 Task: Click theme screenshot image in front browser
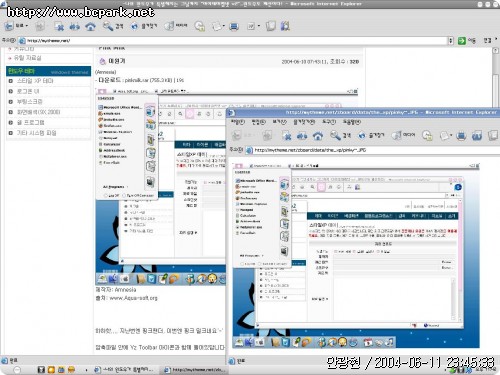coord(356,255)
